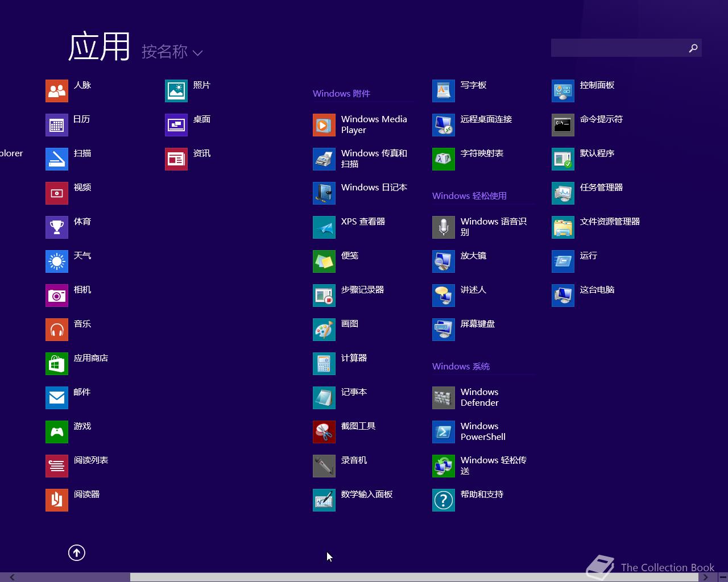728x582 pixels.
Task: Open the 邮件 mail envelope icon
Action: 57,398
